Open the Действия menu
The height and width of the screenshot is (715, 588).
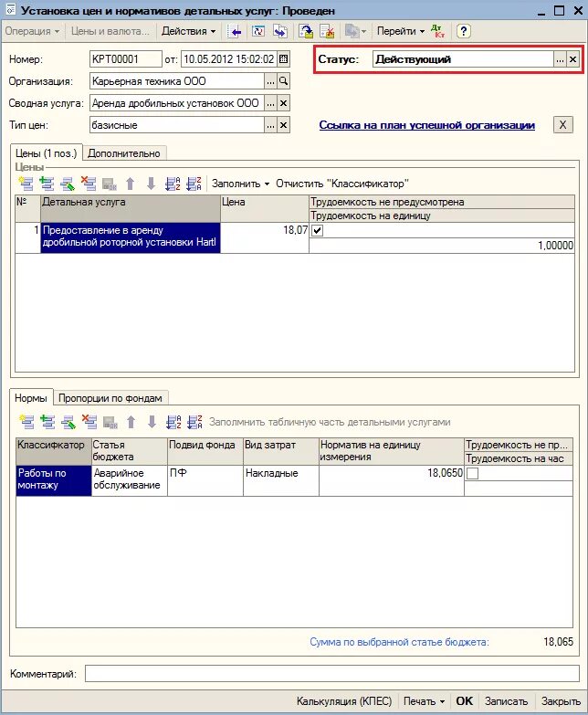tap(188, 31)
